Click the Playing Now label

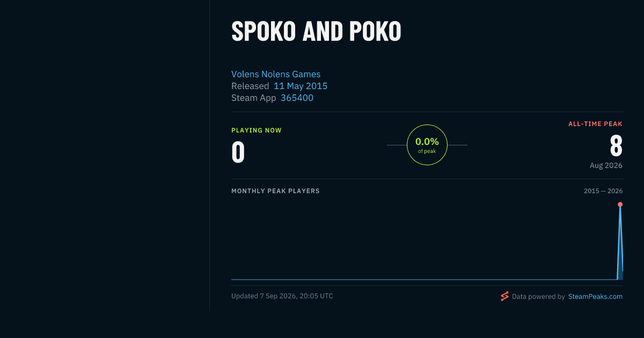pos(257,130)
